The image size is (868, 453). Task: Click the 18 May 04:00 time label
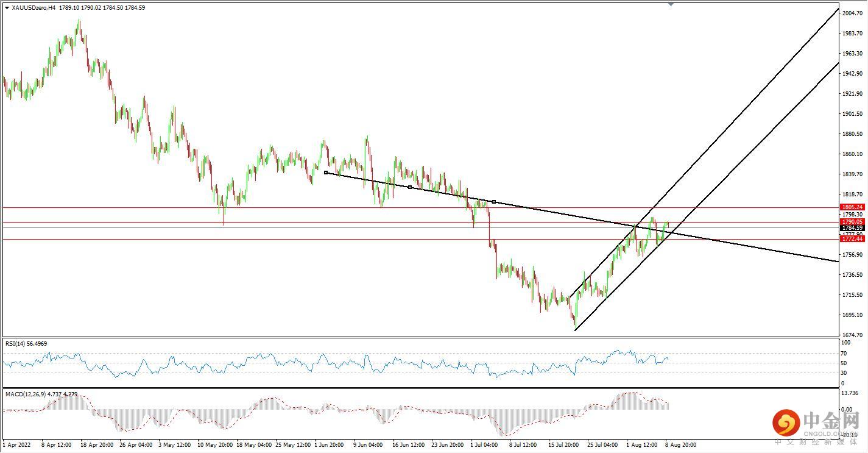tap(255, 445)
